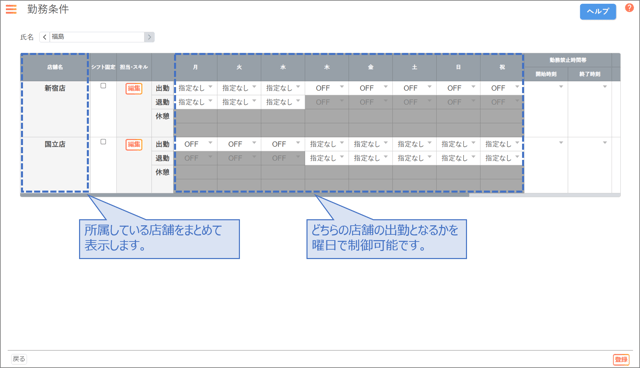Select the 店舗名 column header

tap(55, 67)
